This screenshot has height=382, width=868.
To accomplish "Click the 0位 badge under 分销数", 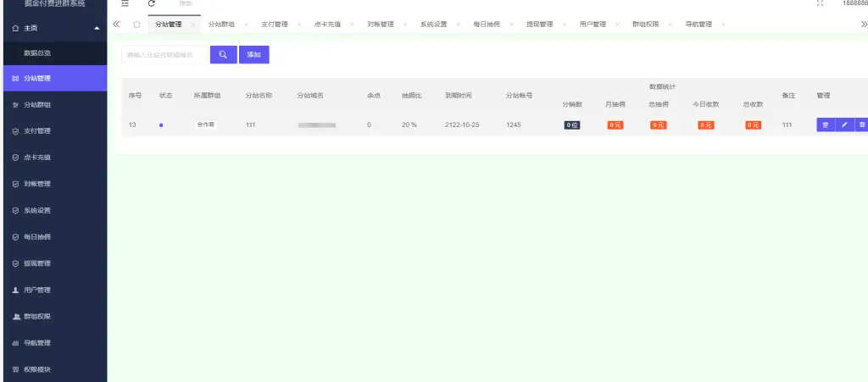I will pos(572,125).
